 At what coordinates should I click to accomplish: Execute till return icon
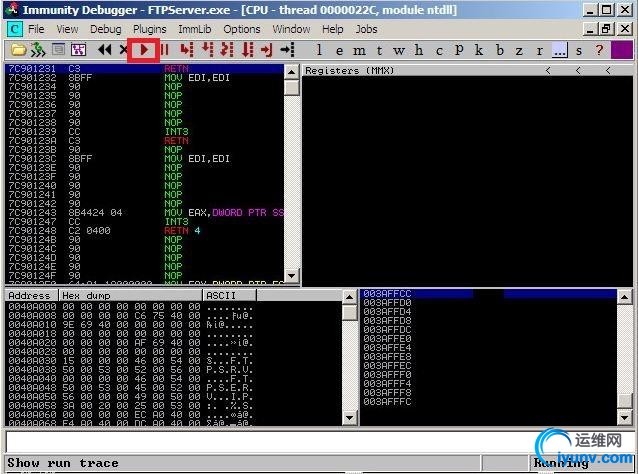pyautogui.click(x=267, y=50)
